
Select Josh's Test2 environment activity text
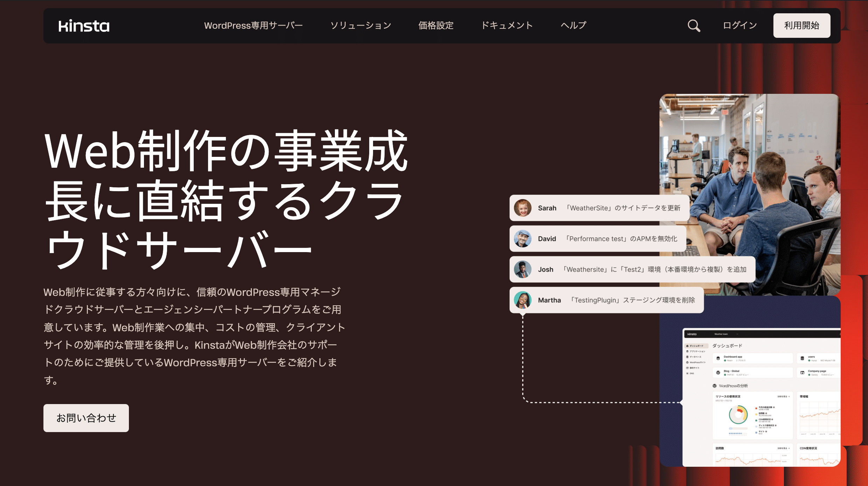pyautogui.click(x=655, y=270)
